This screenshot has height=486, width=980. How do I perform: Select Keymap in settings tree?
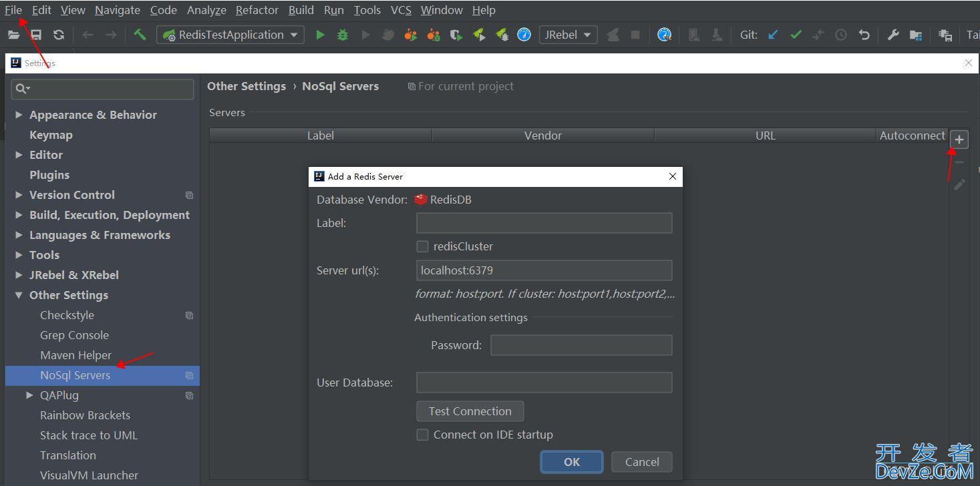51,135
